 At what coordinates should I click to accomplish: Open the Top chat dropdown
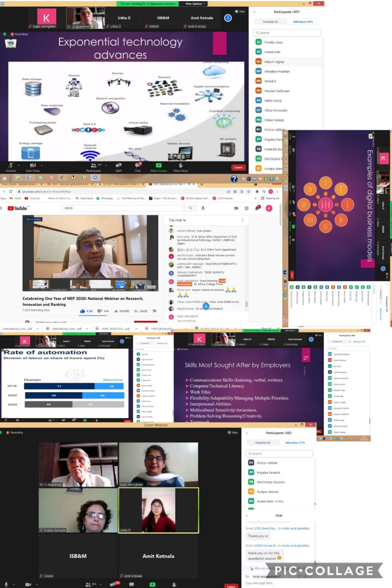coord(177,220)
